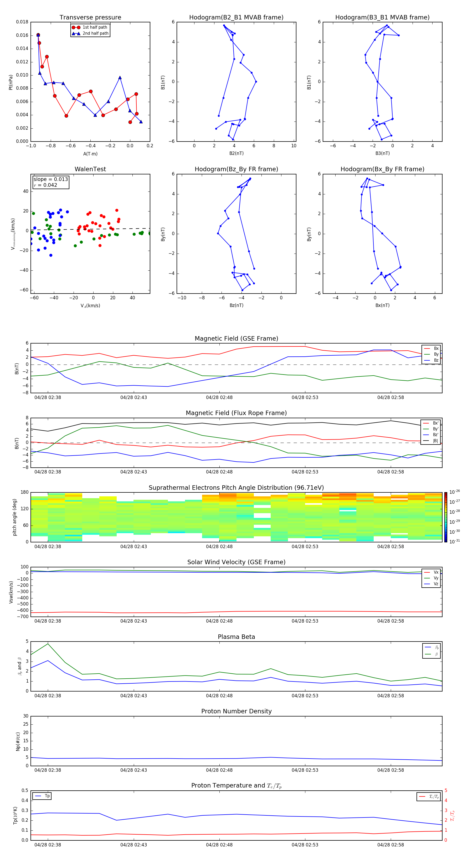Image resolution: width=473 pixels, height=868 pixels.
Task: Click the 'B2(nT)' x-axis label
Action: click(x=236, y=153)
